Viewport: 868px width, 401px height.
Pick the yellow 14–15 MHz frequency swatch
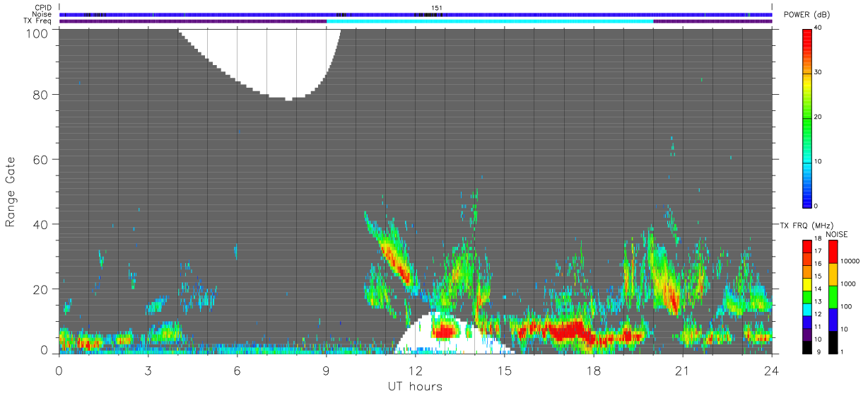pyautogui.click(x=807, y=284)
